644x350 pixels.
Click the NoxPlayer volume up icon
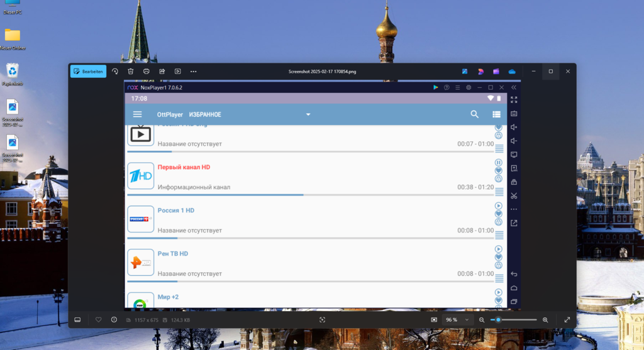click(514, 127)
